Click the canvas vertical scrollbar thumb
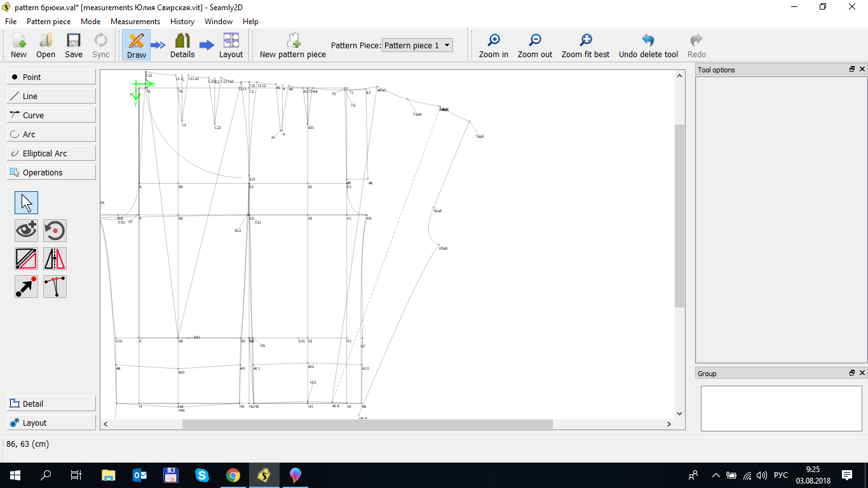 pos(680,216)
